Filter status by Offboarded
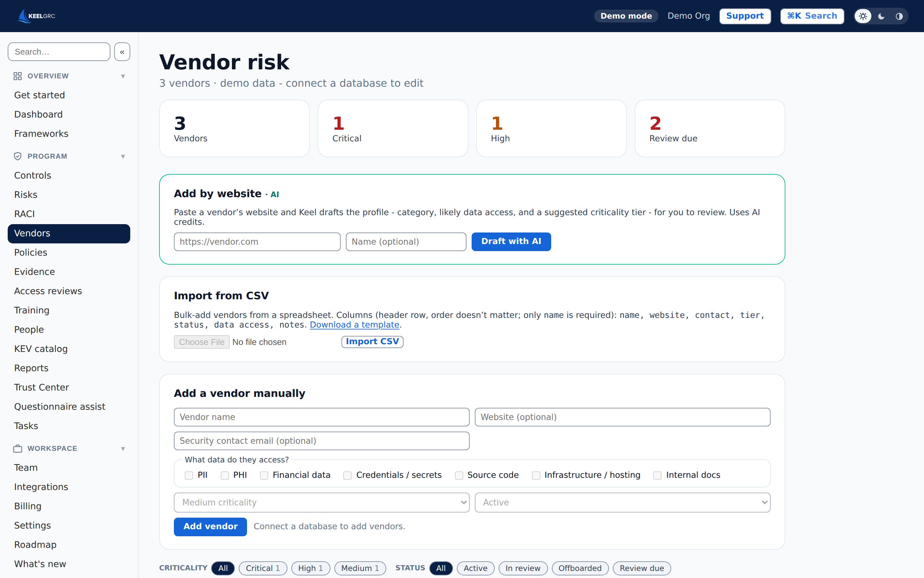 (x=580, y=568)
